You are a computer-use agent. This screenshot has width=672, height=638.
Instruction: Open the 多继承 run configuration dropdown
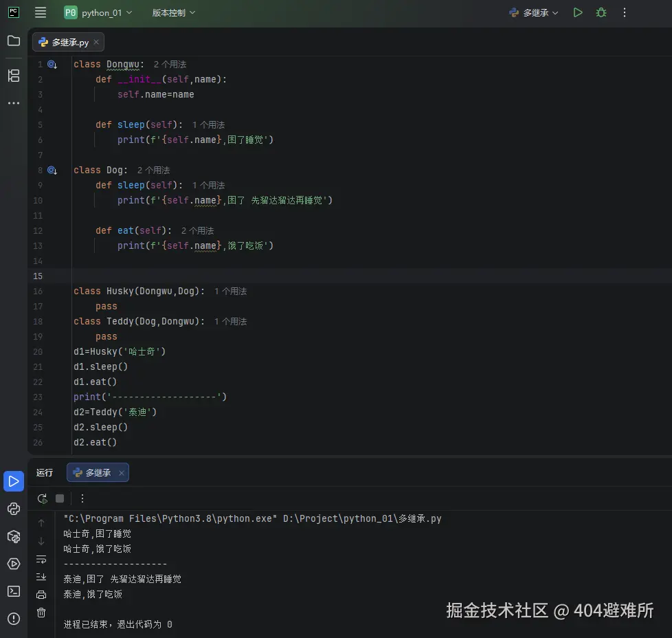point(534,13)
